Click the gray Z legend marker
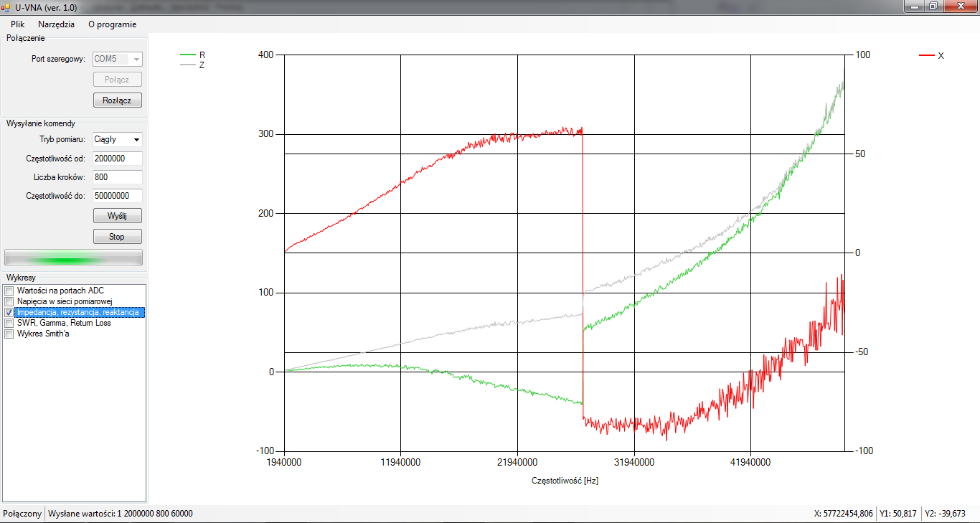 [x=188, y=65]
